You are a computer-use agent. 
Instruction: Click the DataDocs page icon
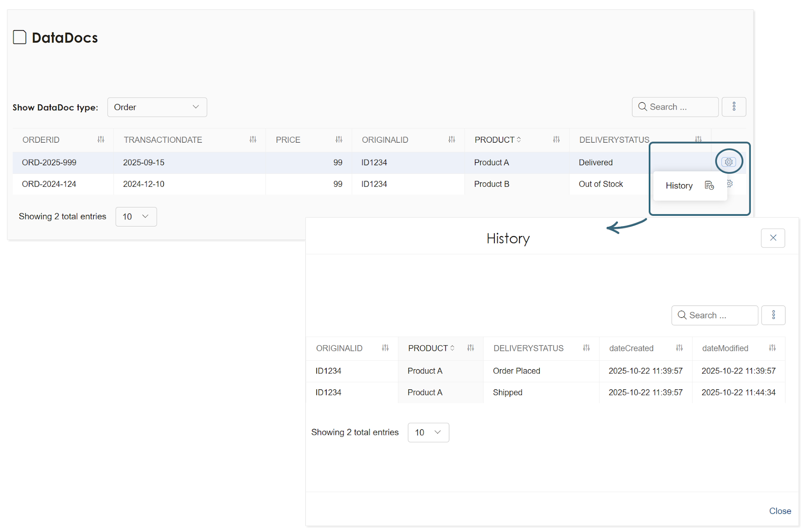click(20, 37)
